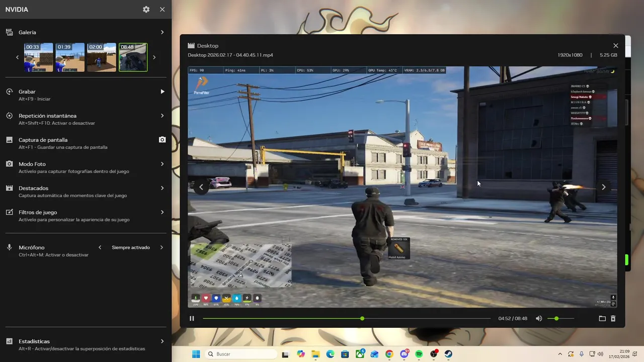
Task: Open Steam from the taskbar
Action: [x=448, y=354]
